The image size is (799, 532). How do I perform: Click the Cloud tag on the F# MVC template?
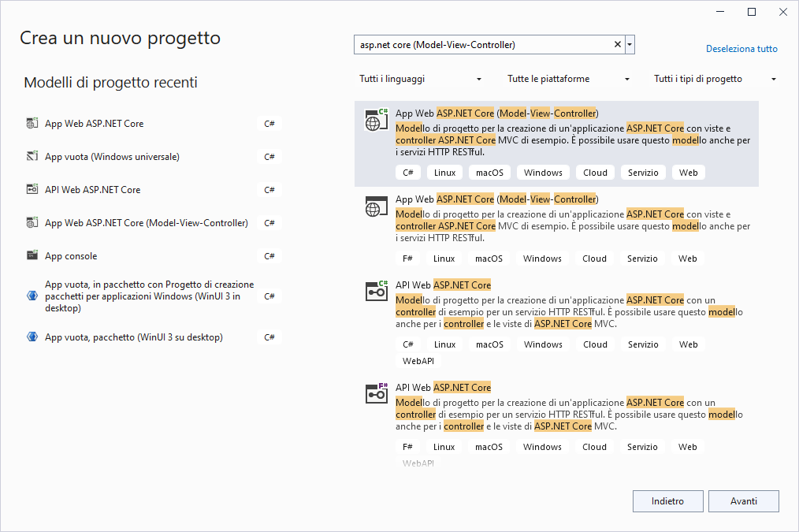[x=594, y=259]
